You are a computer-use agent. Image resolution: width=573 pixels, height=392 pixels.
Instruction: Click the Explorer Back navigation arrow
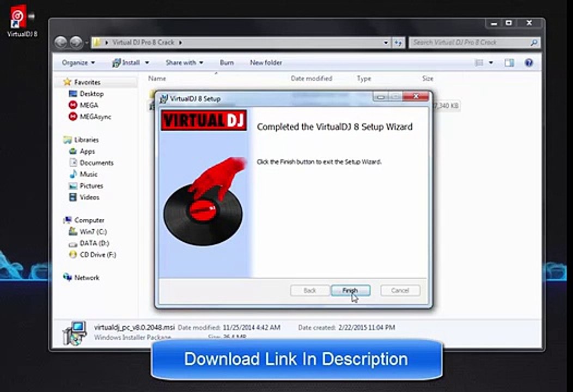click(60, 43)
